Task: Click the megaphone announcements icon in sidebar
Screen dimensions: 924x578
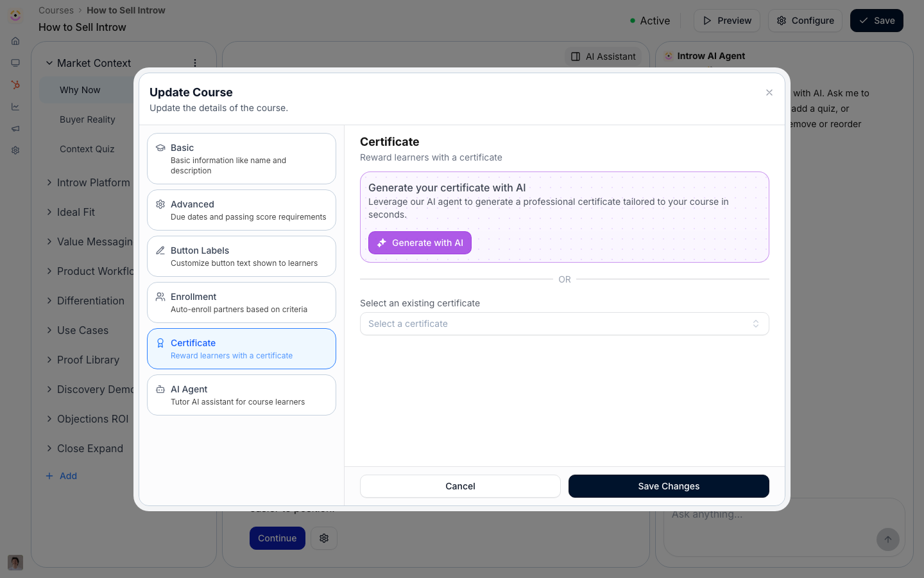Action: coord(15,128)
